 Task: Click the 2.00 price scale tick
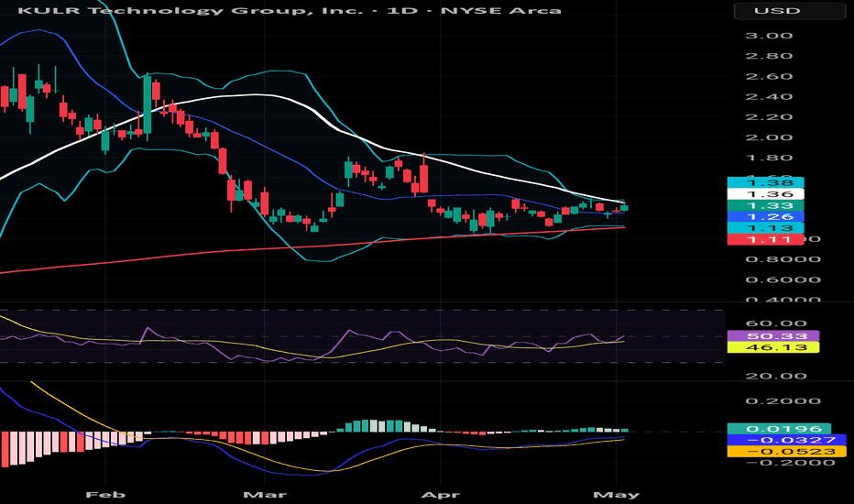(769, 137)
